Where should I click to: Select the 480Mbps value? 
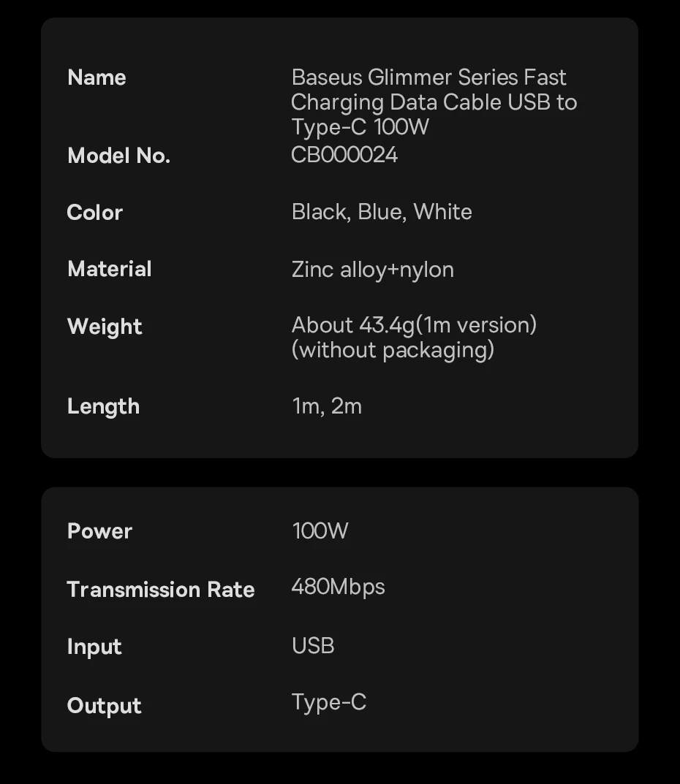point(338,587)
